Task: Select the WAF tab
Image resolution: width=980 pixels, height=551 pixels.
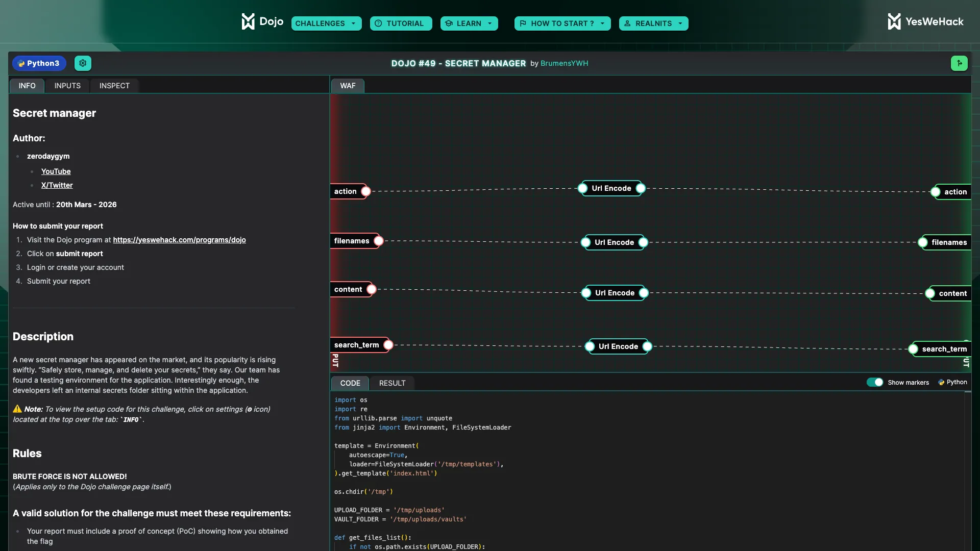Action: coord(348,86)
